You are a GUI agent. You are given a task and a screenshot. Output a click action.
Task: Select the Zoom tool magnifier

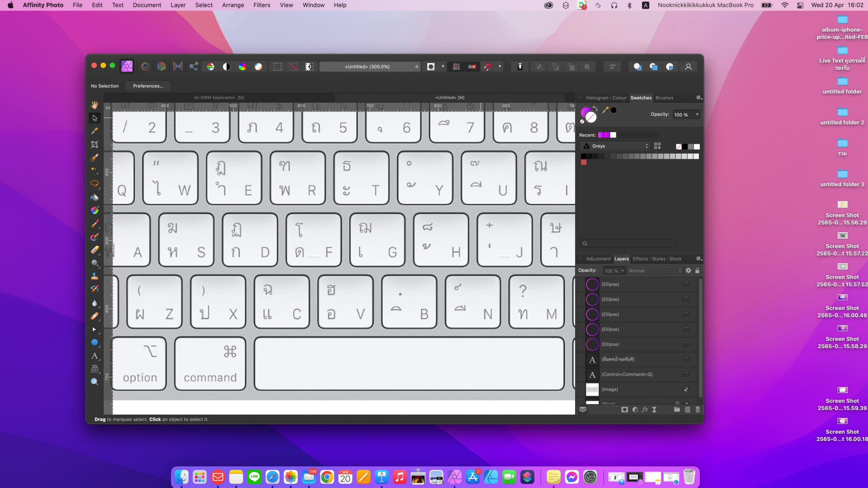[95, 382]
